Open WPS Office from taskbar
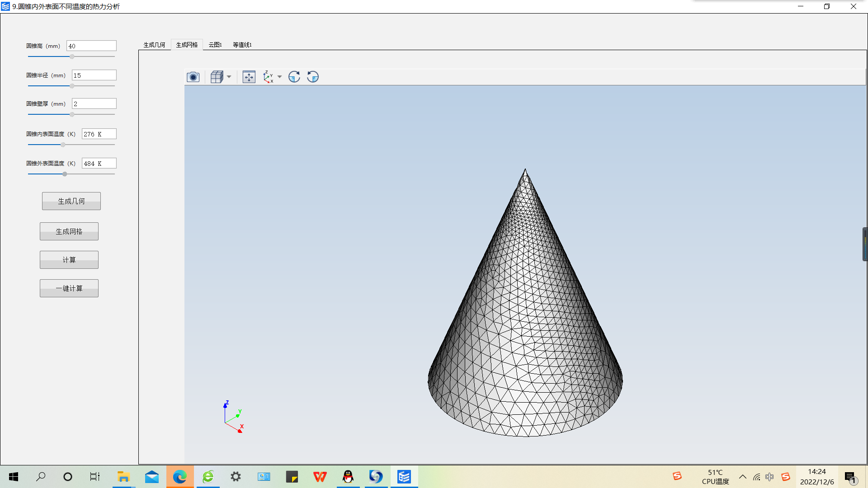868x488 pixels. [x=320, y=477]
